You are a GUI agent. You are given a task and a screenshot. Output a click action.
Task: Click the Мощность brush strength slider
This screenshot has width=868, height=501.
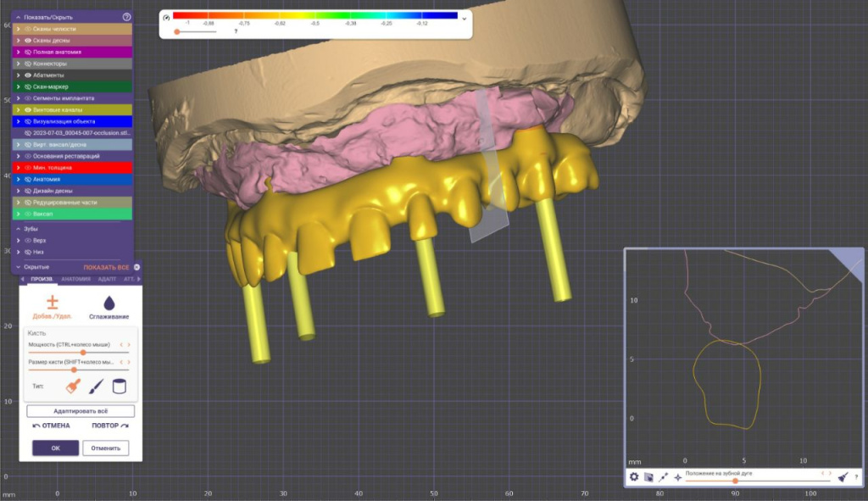point(78,352)
